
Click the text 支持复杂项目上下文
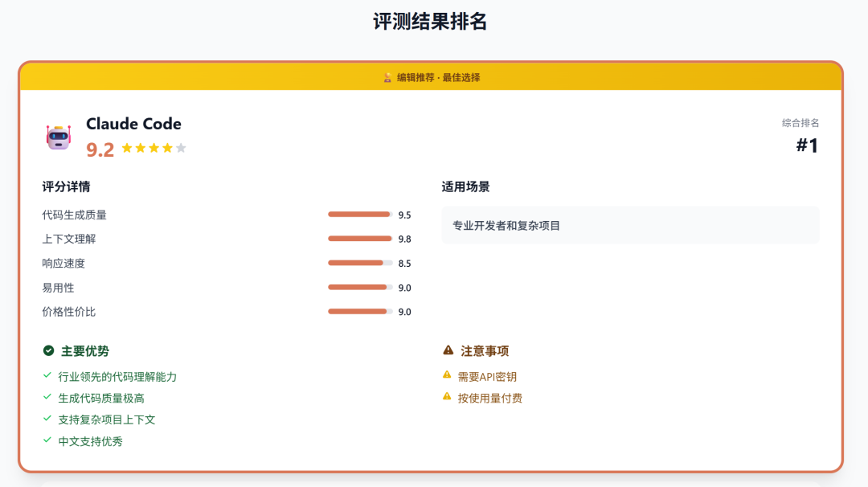tap(107, 420)
